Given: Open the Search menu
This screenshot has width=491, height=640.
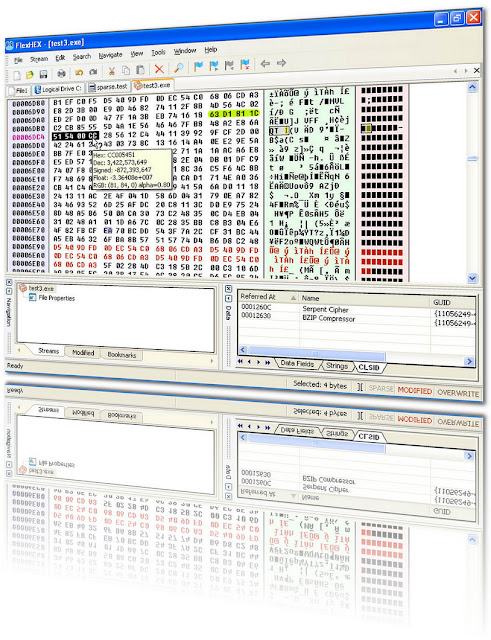Looking at the screenshot, I should pyautogui.click(x=82, y=57).
